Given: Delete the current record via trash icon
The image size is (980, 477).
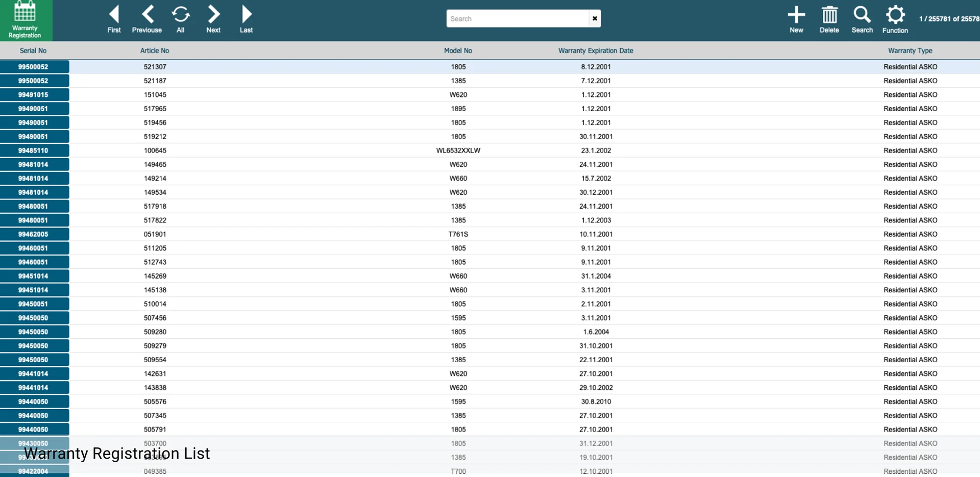Looking at the screenshot, I should pyautogui.click(x=829, y=19).
